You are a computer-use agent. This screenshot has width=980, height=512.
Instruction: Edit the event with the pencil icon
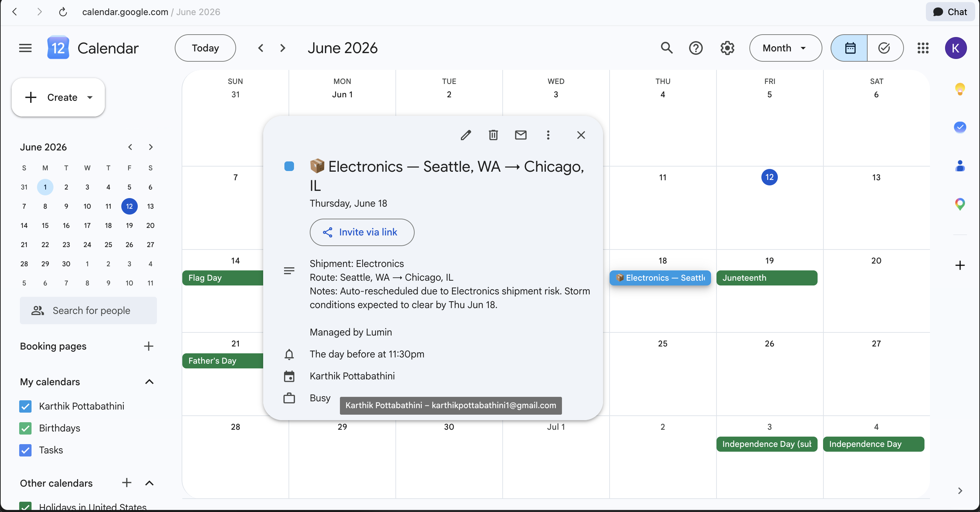466,135
